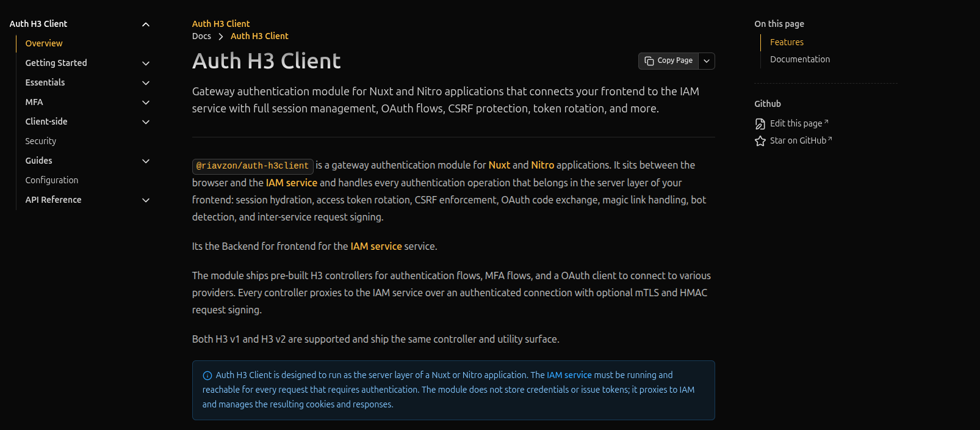Click the Auth H3 Client label above breadcrumbs
The height and width of the screenshot is (430, 980).
(221, 24)
